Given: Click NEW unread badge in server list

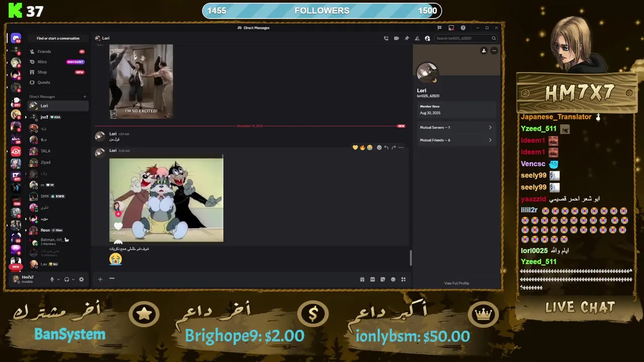Looking at the screenshot, I should [16, 266].
